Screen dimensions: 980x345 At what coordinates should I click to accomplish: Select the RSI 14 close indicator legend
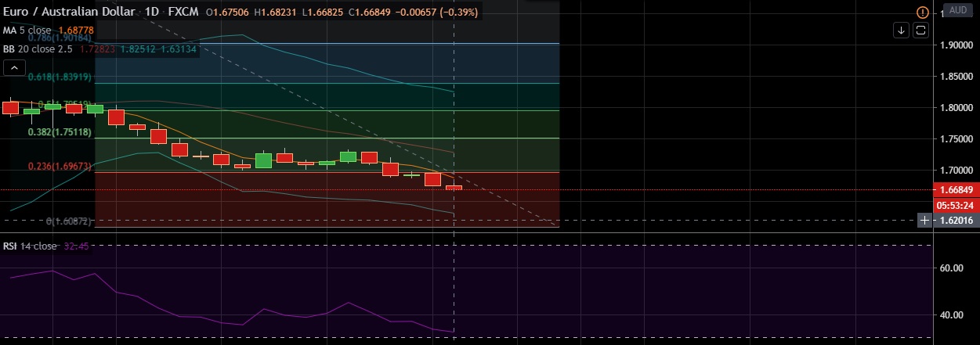point(31,246)
